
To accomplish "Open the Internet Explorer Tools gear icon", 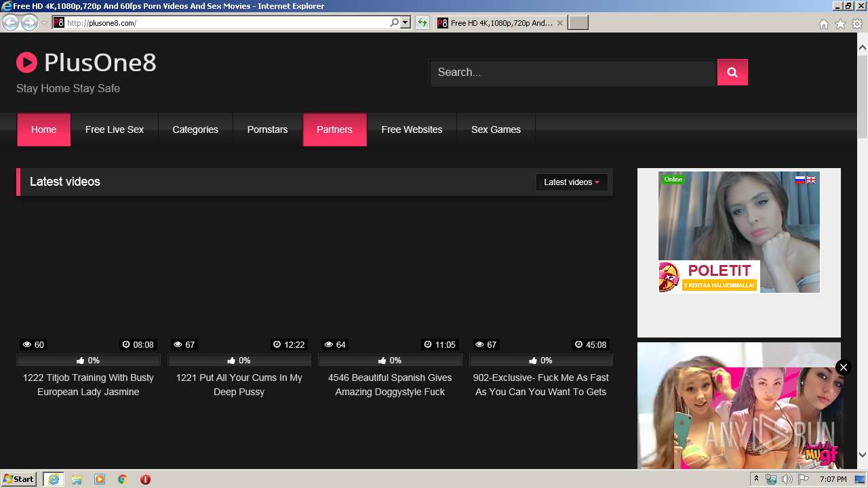I will click(x=857, y=24).
